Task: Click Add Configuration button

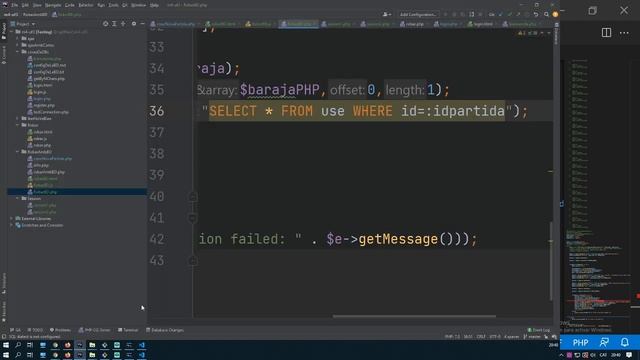Action: click(418, 14)
